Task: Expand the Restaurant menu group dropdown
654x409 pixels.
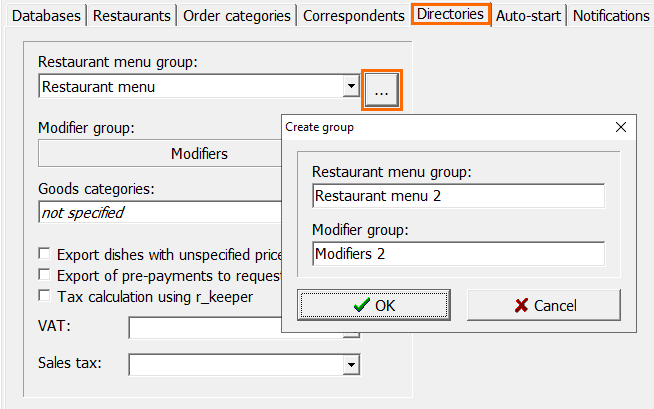Action: 351,86
